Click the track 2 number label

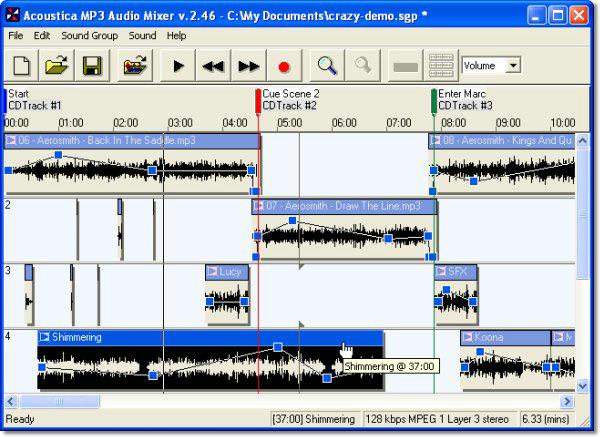[x=8, y=205]
